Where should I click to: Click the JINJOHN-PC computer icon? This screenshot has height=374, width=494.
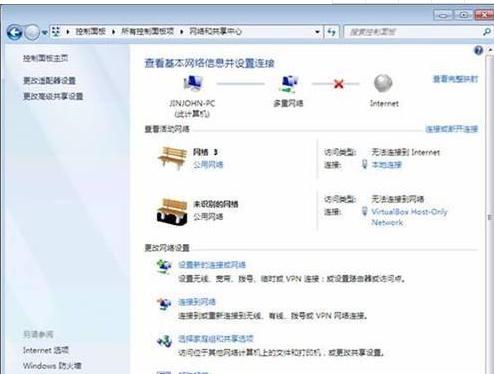(192, 83)
